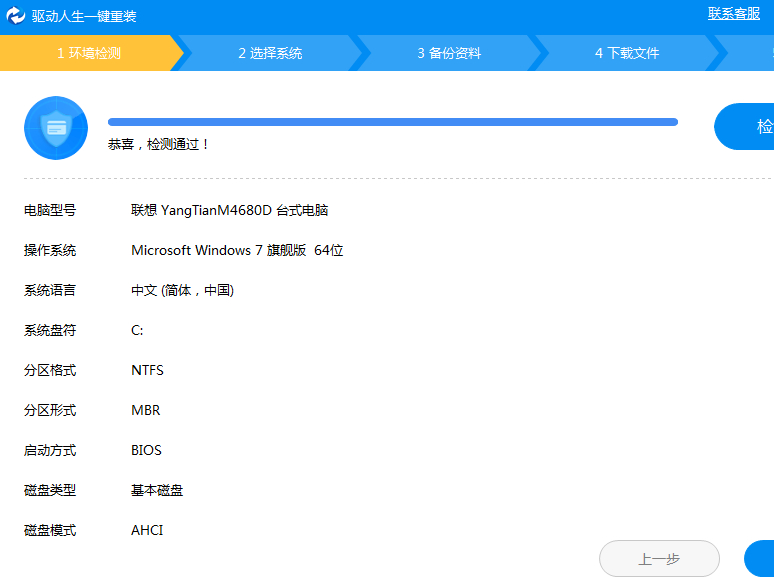Select the 1 环境检测 step tab
Screen dimensions: 774x580
click(89, 53)
